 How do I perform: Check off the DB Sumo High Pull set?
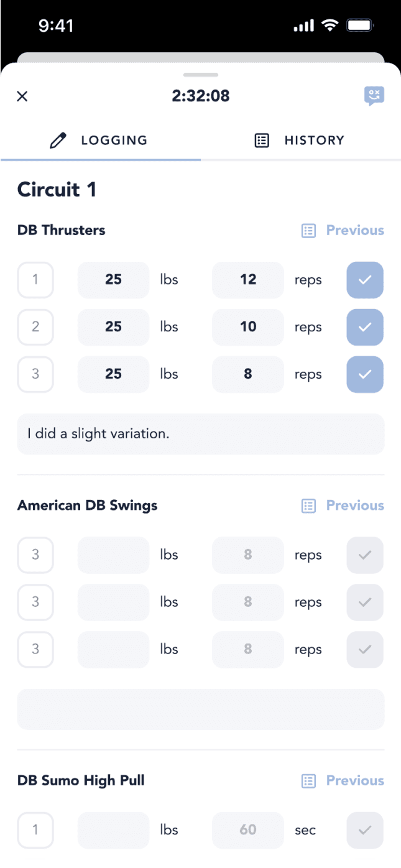pyautogui.click(x=365, y=830)
